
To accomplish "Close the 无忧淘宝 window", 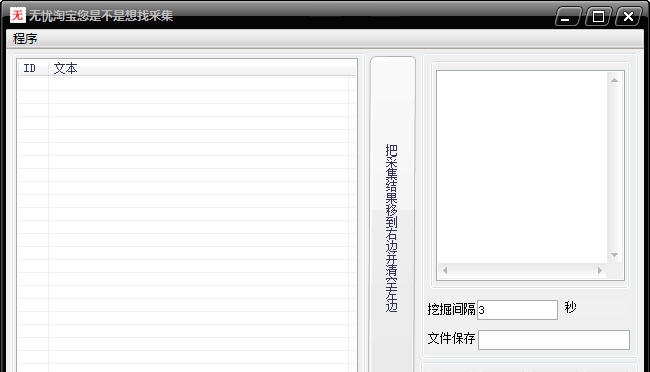I will [628, 17].
